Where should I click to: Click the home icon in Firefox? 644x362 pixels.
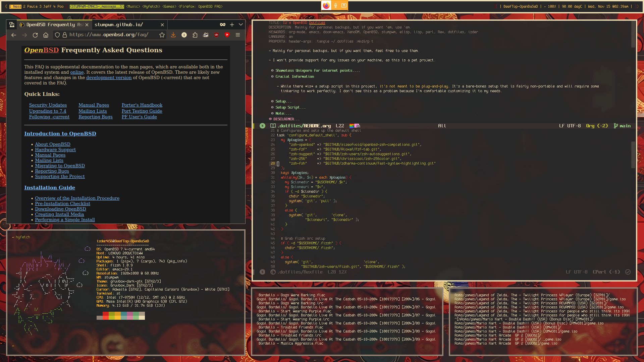[x=46, y=35]
